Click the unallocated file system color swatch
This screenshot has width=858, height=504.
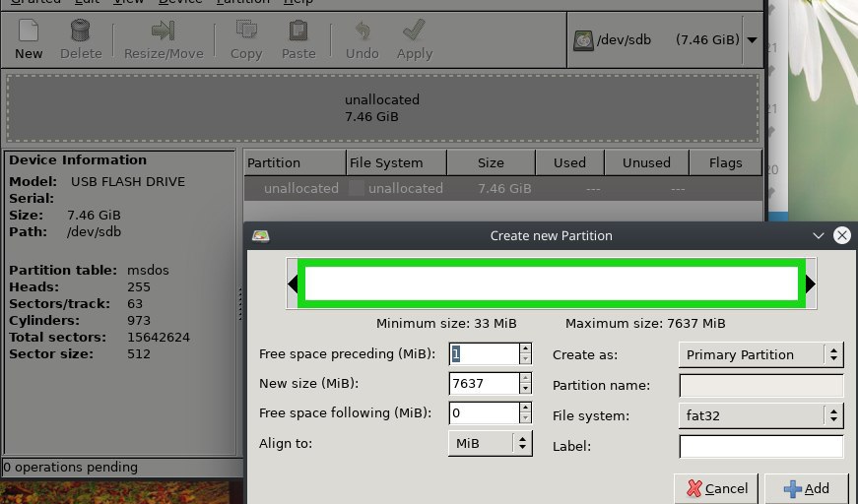tap(357, 189)
